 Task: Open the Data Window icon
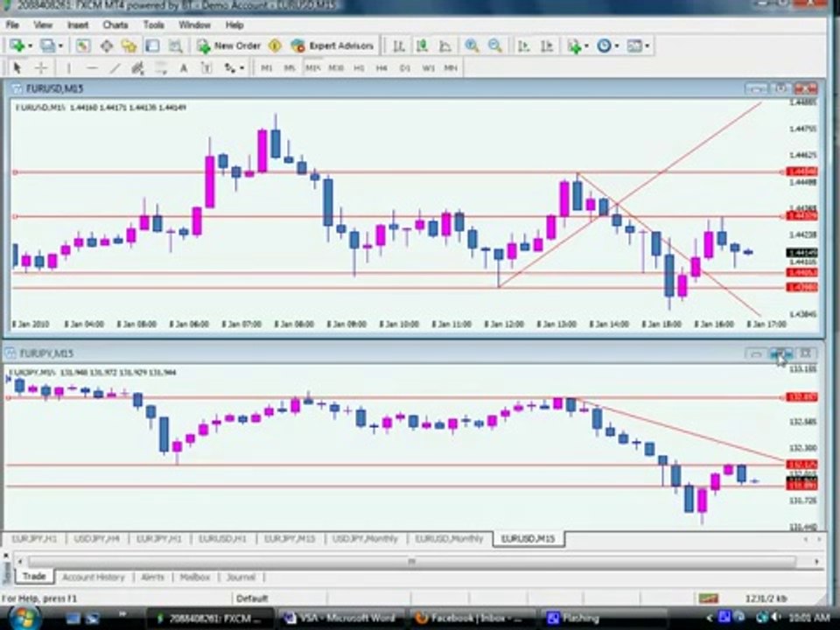coord(106,46)
